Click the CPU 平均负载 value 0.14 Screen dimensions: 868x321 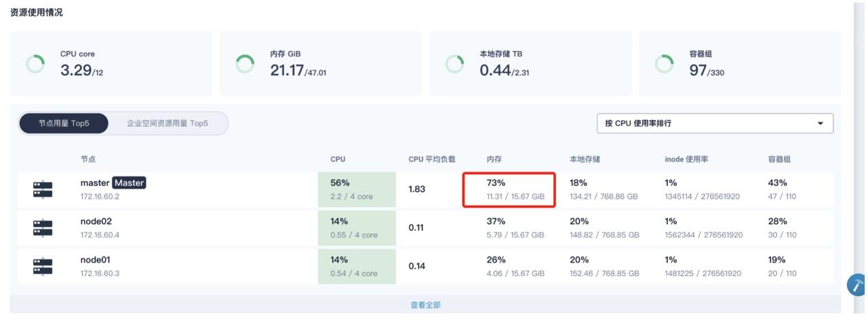click(x=417, y=266)
